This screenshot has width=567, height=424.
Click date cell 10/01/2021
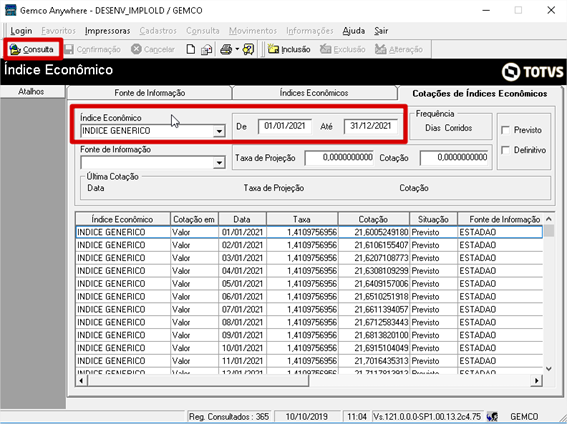[x=242, y=348]
